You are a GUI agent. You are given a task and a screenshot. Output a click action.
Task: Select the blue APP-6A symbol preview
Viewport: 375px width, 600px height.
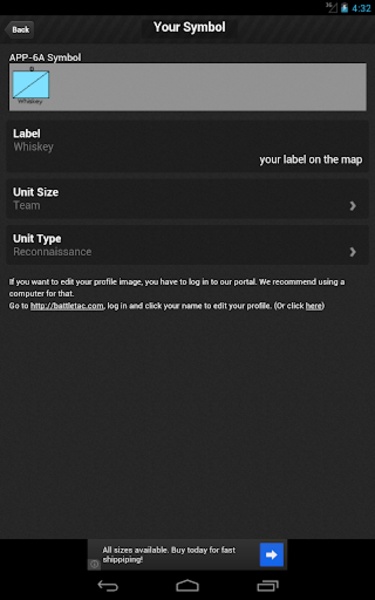click(x=31, y=85)
